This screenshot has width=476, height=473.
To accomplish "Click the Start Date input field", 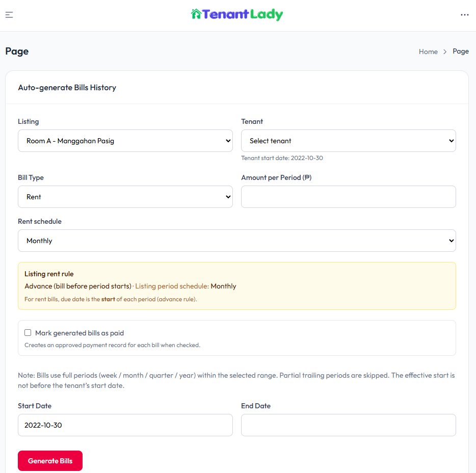I will (x=125, y=425).
